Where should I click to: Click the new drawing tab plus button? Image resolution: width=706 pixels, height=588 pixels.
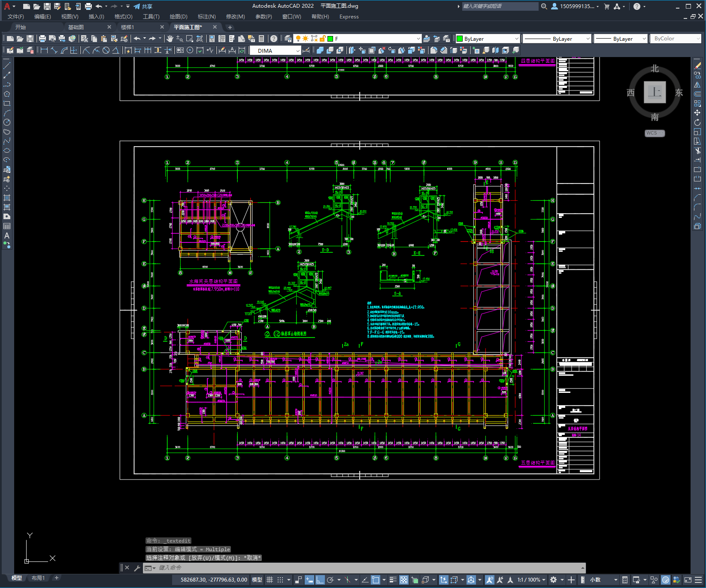[x=230, y=27]
